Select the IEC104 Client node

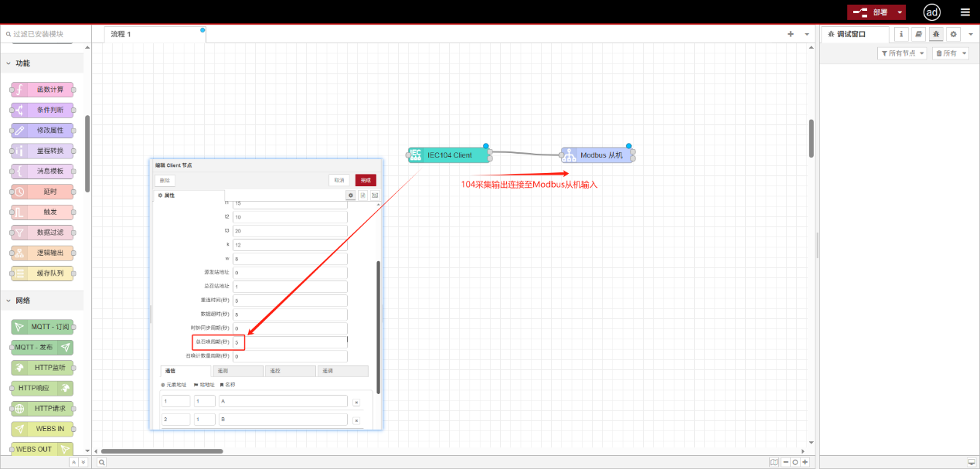[449, 155]
